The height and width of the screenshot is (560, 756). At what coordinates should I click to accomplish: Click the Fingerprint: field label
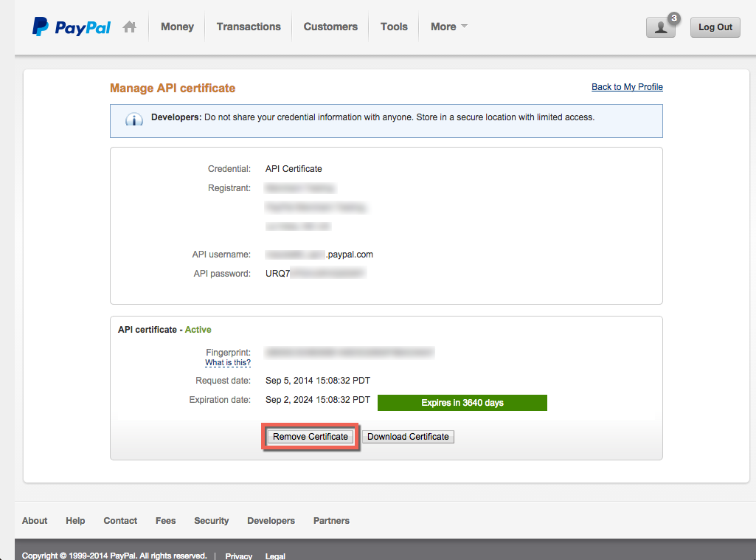228,353
